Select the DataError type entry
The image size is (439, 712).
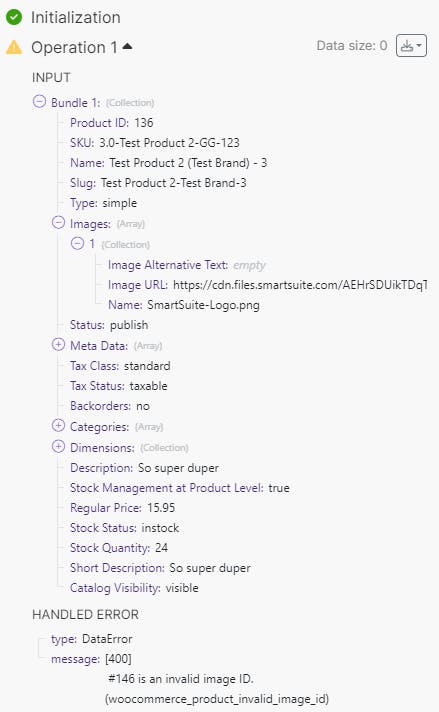tap(92, 639)
